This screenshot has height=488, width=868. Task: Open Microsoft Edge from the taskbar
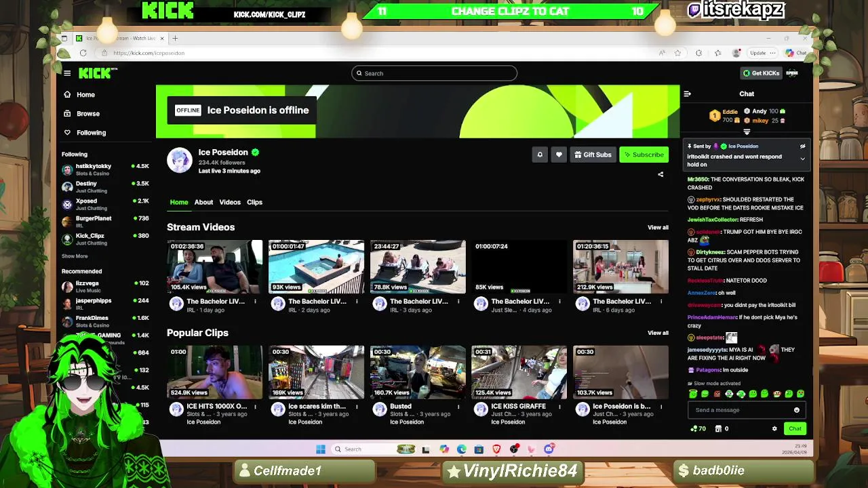click(462, 449)
